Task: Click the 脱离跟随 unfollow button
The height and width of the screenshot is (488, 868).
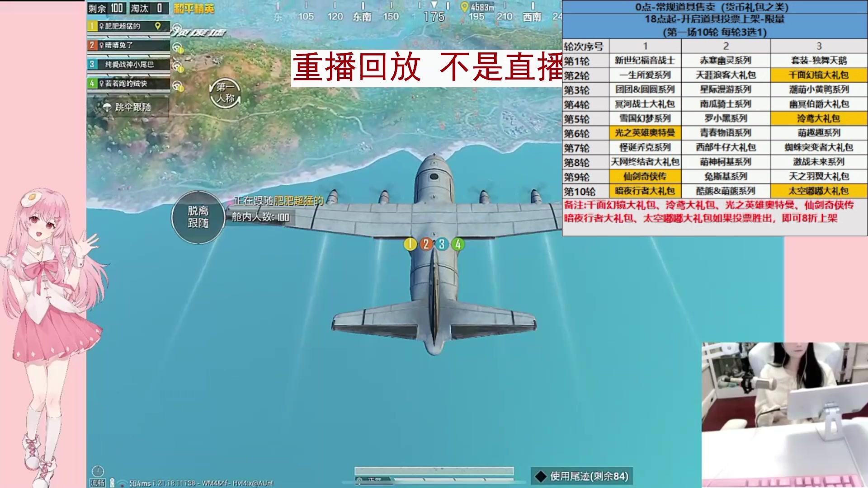Action: 198,217
